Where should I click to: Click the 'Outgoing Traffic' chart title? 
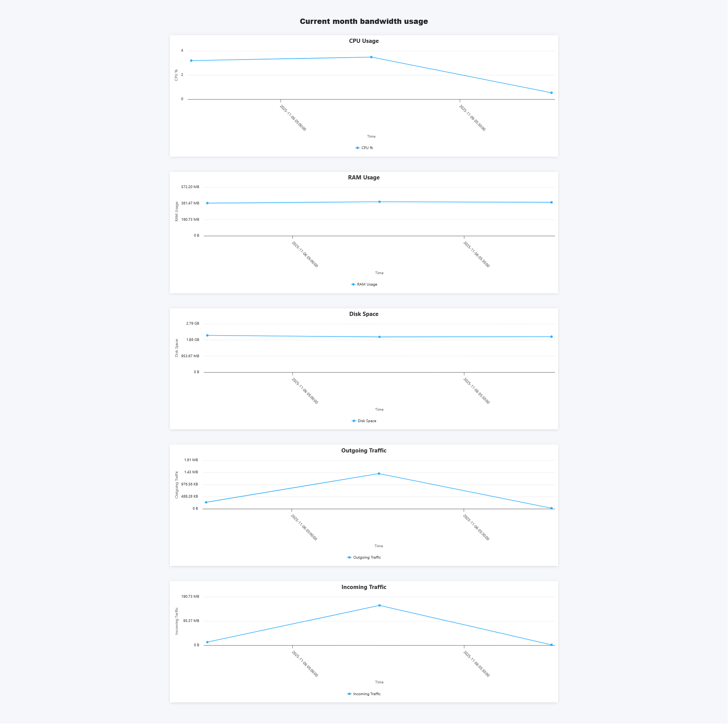click(x=364, y=451)
